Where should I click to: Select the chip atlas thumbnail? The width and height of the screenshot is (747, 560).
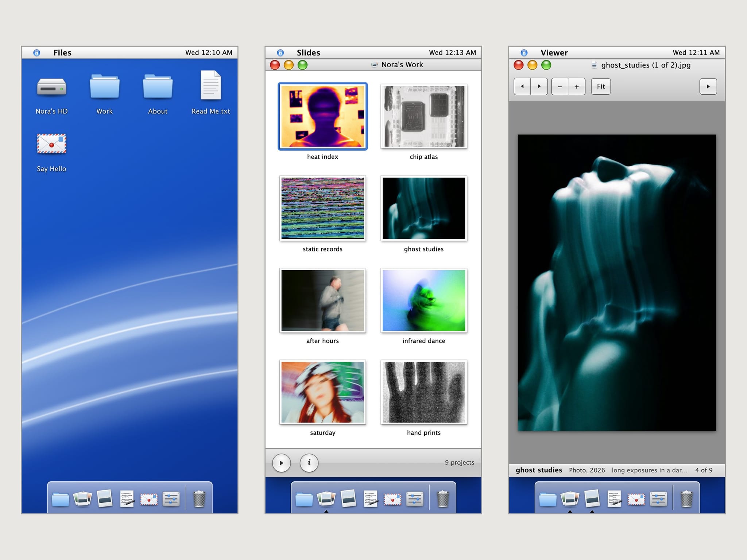(x=424, y=116)
